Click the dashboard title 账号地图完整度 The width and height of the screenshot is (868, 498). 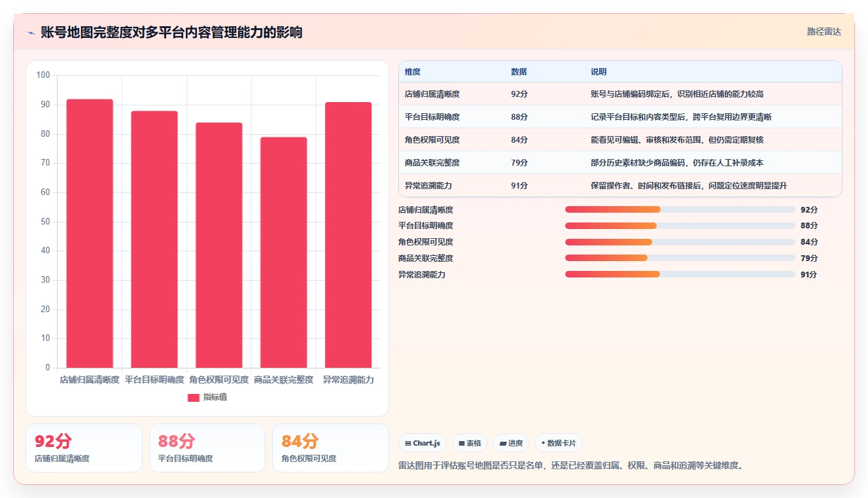click(171, 32)
